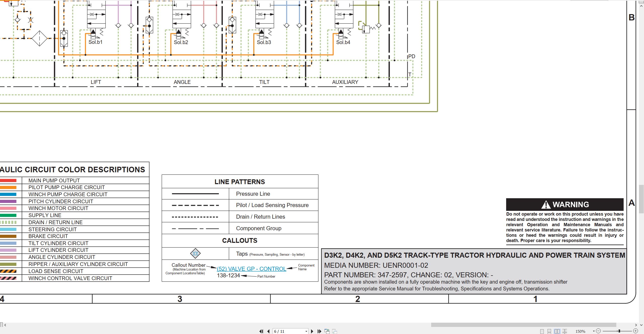Click WINCH CONTROL VALVE CIRCUIT text

[x=70, y=278]
